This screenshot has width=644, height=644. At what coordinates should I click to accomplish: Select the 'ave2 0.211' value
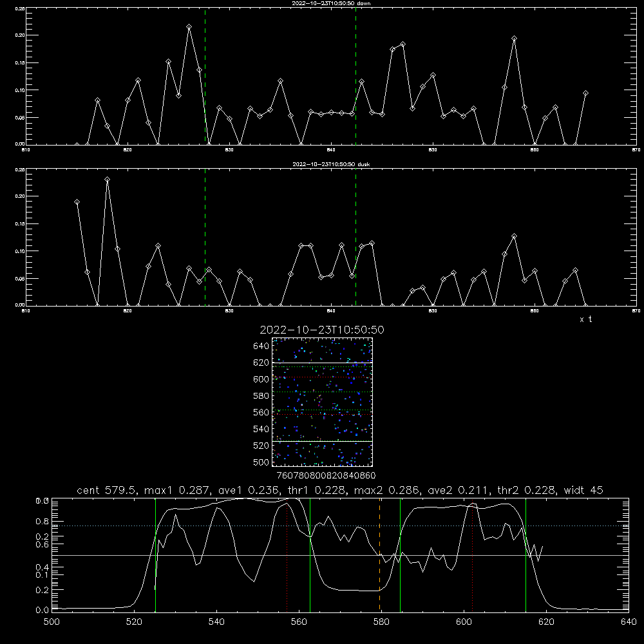[459, 490]
